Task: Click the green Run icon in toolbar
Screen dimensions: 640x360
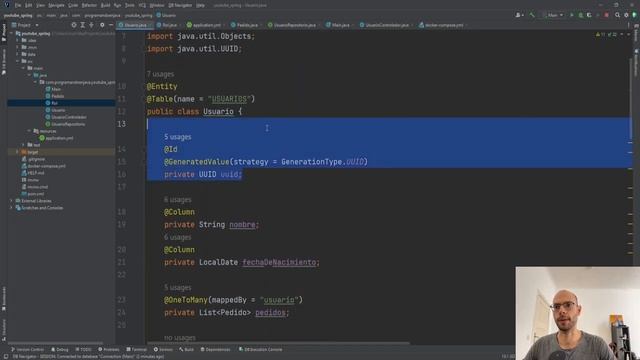Action: 571,15
